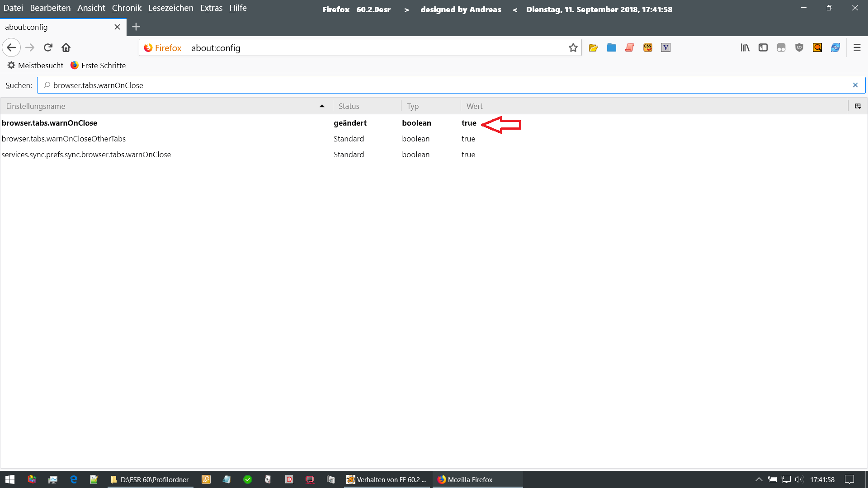Open the column picker at table right
Screen dimensions: 868x488
click(x=858, y=106)
